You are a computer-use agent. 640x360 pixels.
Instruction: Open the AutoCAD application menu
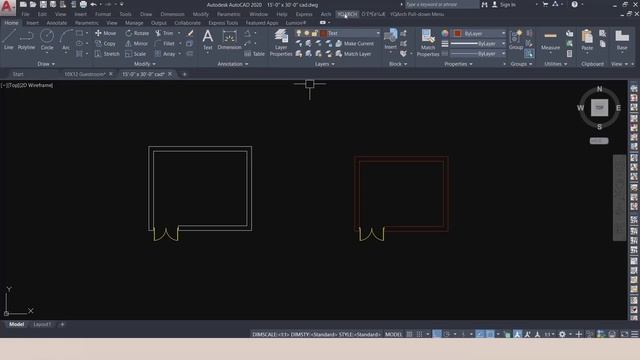pyautogui.click(x=7, y=7)
